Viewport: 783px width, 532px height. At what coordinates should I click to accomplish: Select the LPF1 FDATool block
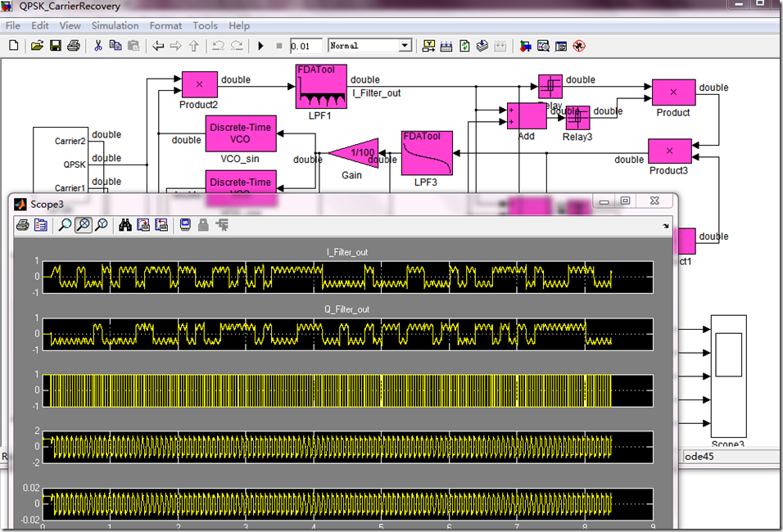(x=321, y=86)
